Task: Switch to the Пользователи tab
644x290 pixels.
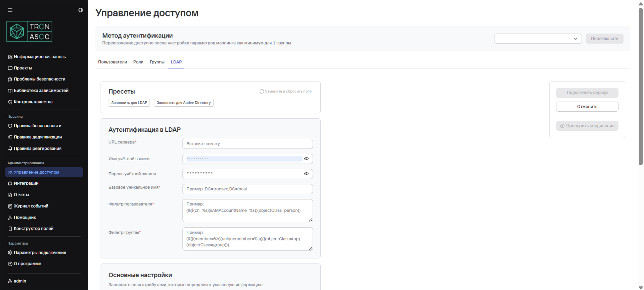Action: point(112,62)
